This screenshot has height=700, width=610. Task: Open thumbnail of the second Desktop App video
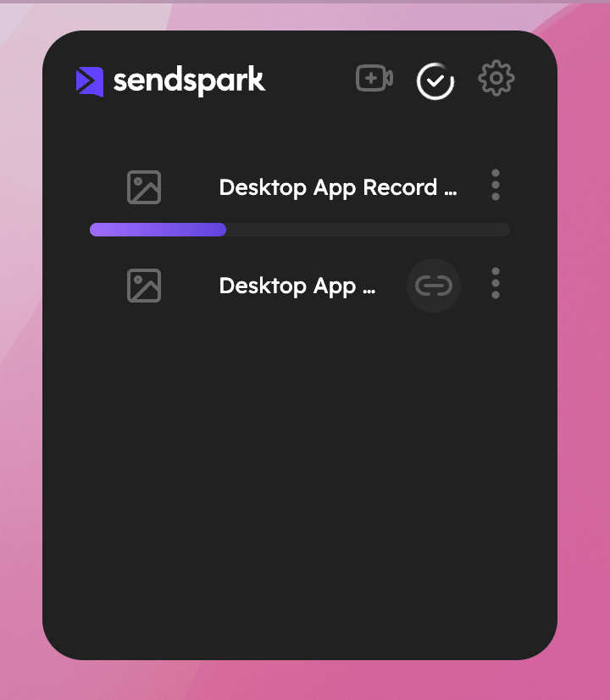click(144, 286)
